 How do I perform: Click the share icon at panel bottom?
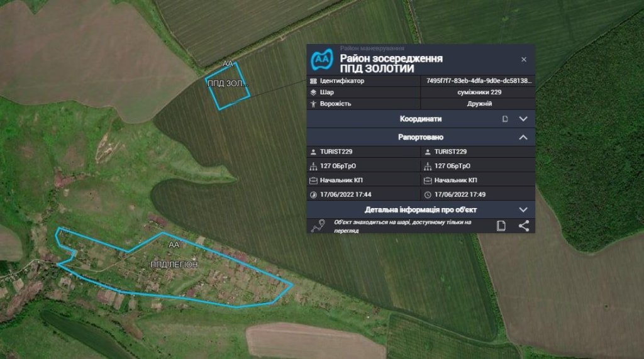pos(524,226)
